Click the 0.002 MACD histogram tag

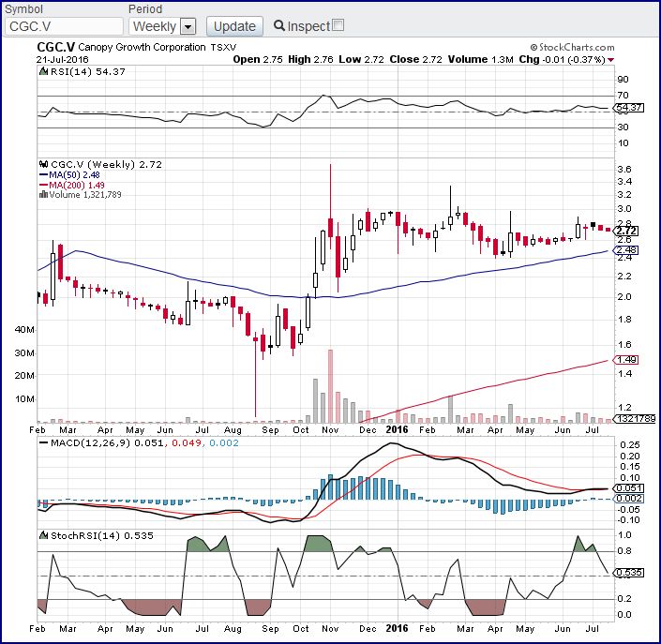pos(627,499)
